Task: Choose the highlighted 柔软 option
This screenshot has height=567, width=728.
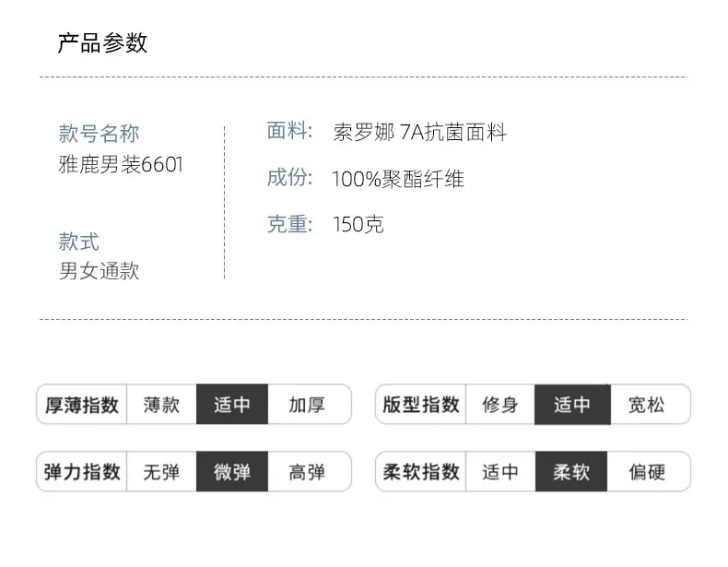Action: (571, 472)
